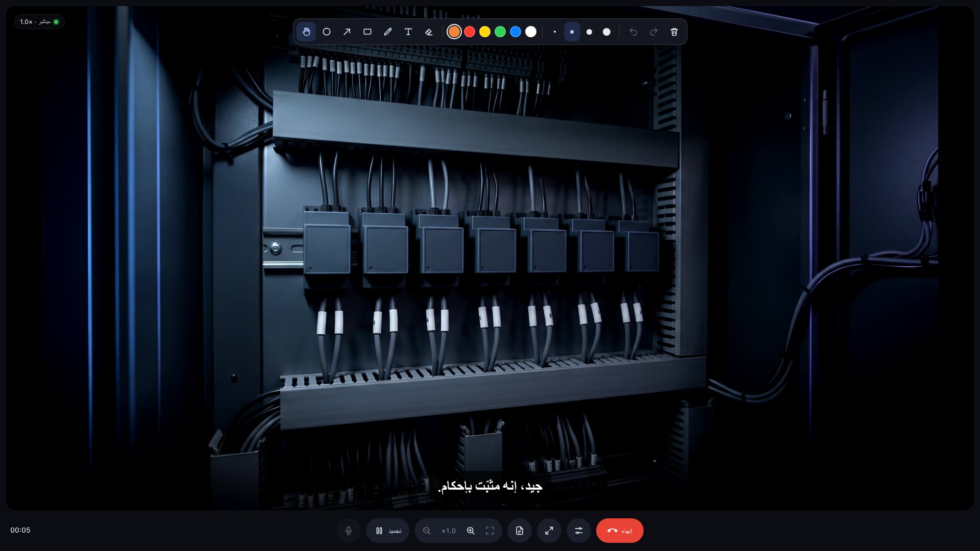Choose the medium stroke size

pyautogui.click(x=590, y=32)
